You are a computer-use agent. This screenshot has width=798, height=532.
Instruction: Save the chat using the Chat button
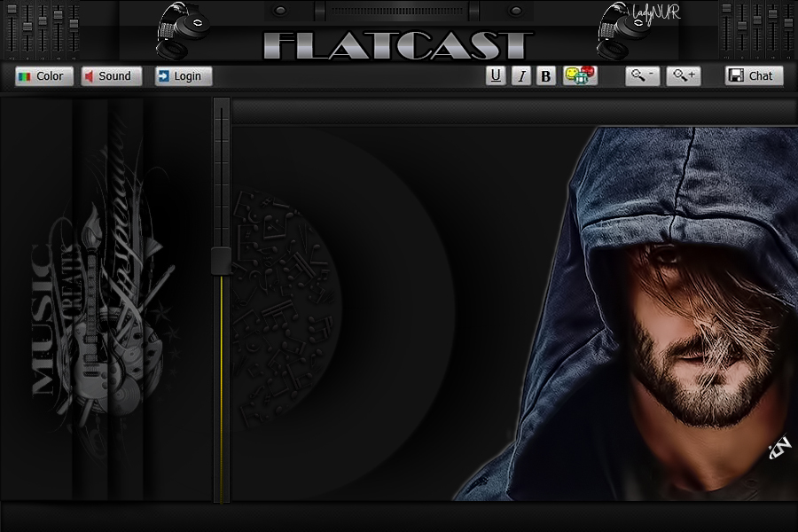click(x=754, y=76)
